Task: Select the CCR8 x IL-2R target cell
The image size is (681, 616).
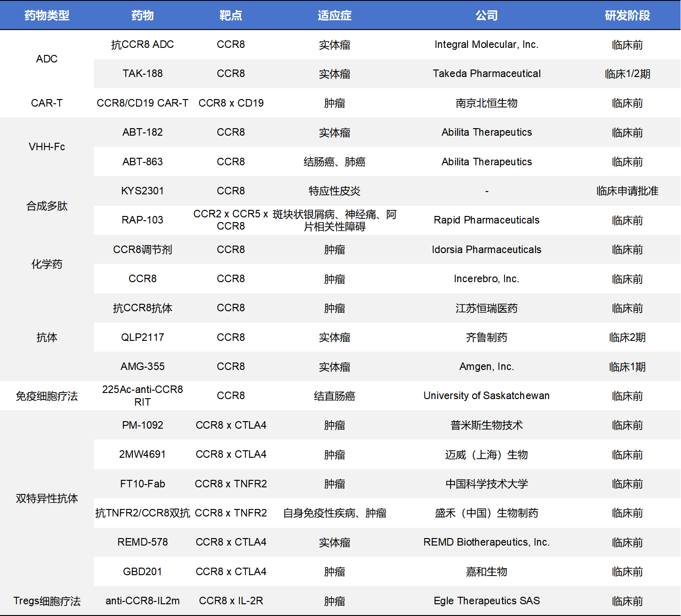Action: pos(230,601)
